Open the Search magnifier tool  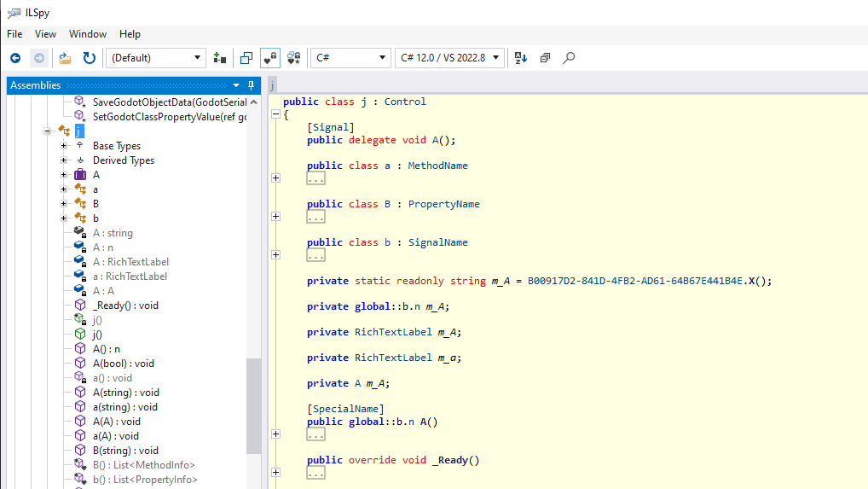(569, 58)
